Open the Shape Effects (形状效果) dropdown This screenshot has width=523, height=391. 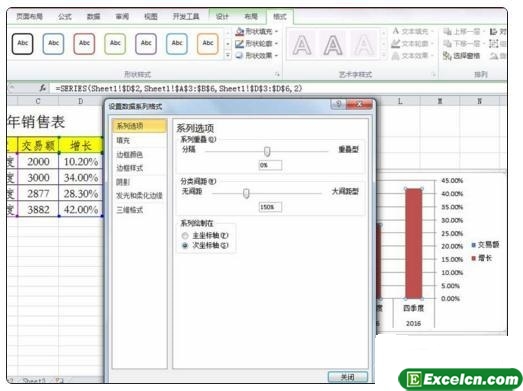pos(257,55)
